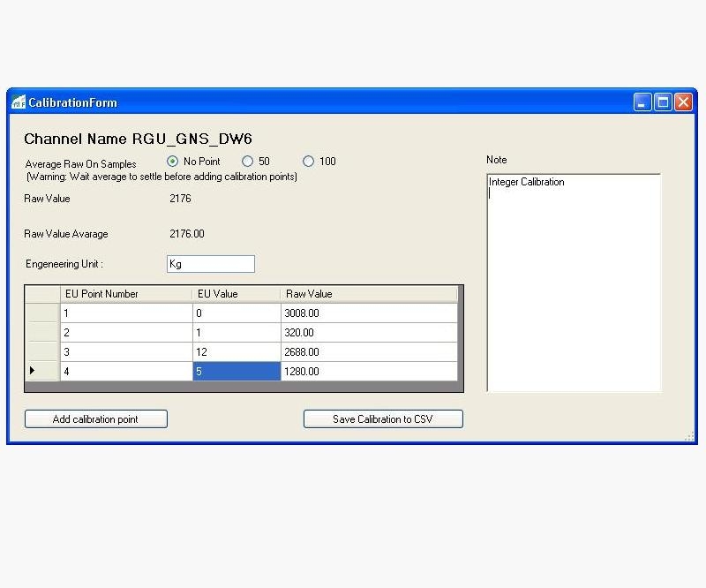Click the Raw Value column header
Viewport: 706px width, 588px height.
click(x=369, y=294)
